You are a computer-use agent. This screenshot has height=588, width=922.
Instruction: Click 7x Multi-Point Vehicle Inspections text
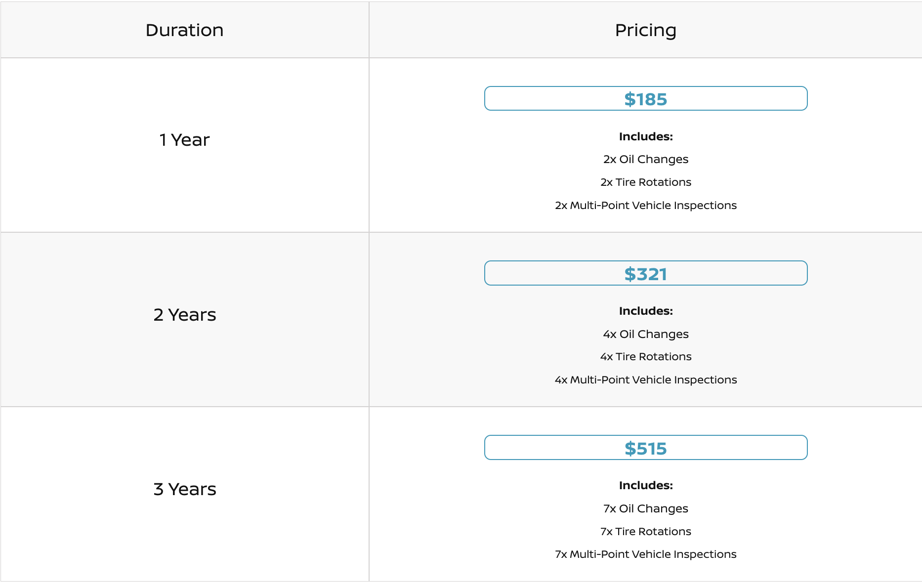pos(646,554)
